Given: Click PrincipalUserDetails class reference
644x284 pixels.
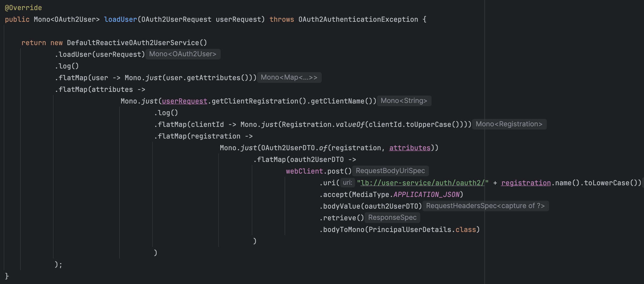Looking at the screenshot, I should click(410, 230).
